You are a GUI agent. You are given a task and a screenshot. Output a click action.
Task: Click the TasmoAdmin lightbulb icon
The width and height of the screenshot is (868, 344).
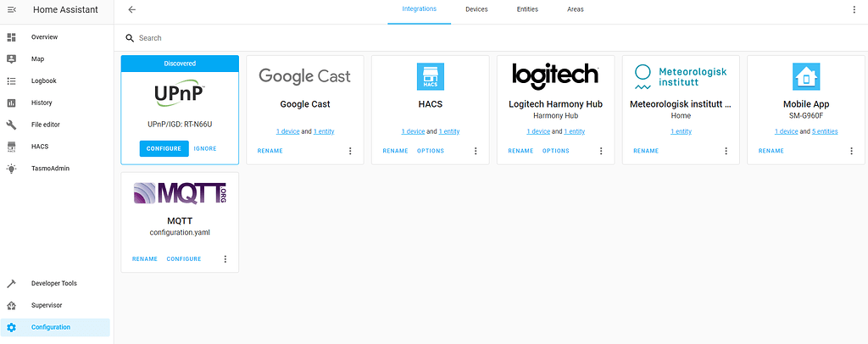[x=11, y=169]
